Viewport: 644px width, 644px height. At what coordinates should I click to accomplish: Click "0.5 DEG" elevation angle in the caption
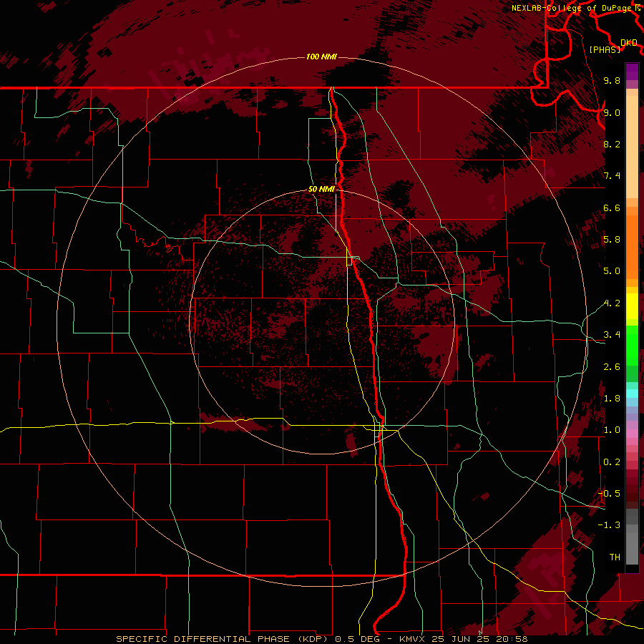pos(358,639)
